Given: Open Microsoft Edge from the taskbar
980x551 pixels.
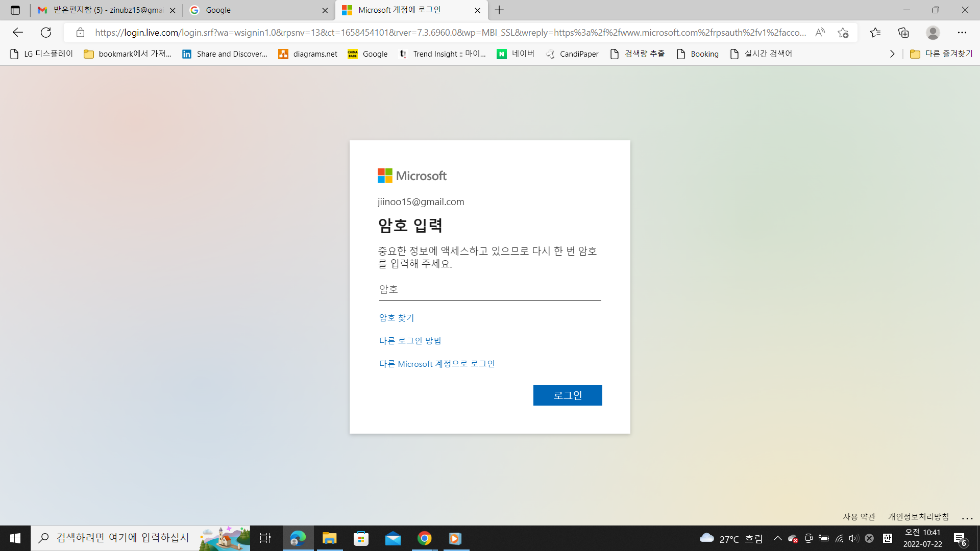Looking at the screenshot, I should click(x=298, y=538).
